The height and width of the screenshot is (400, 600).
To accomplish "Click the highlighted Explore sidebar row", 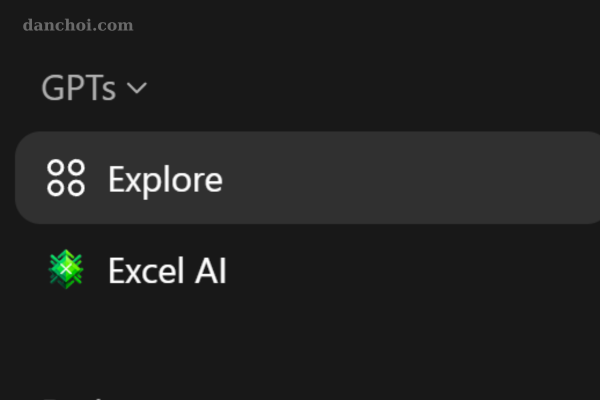I will click(300, 178).
